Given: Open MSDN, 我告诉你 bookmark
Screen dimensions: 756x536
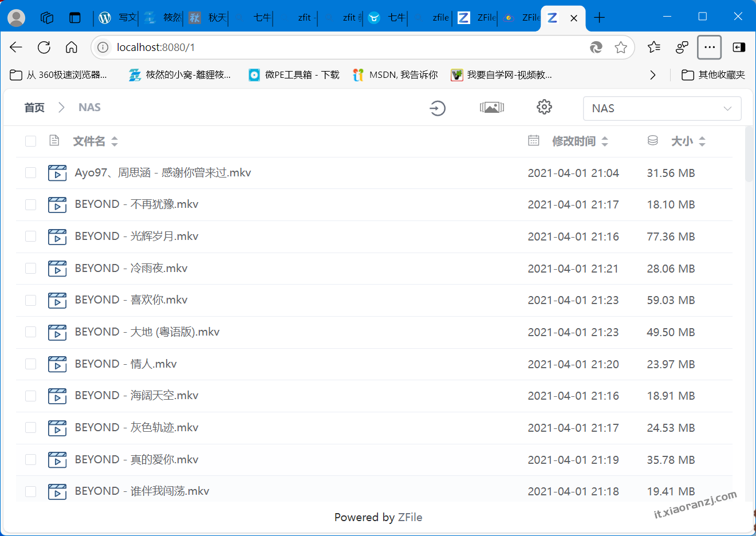Looking at the screenshot, I should point(395,75).
